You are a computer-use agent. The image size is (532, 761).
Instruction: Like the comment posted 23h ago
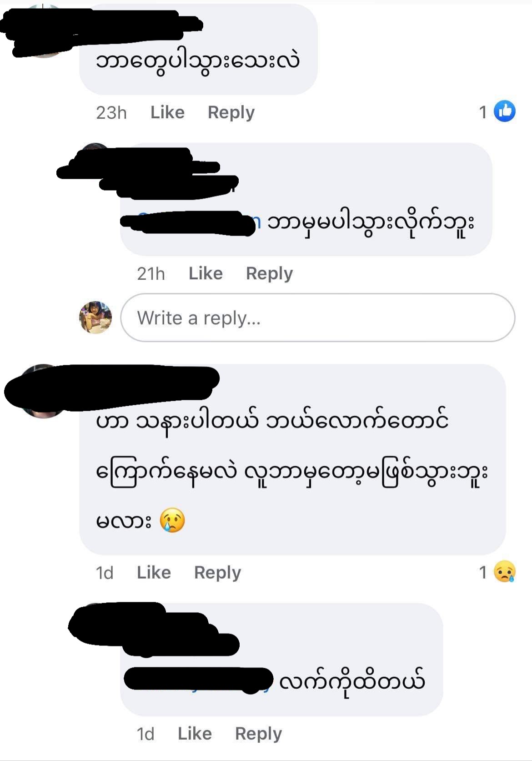pyautogui.click(x=167, y=112)
